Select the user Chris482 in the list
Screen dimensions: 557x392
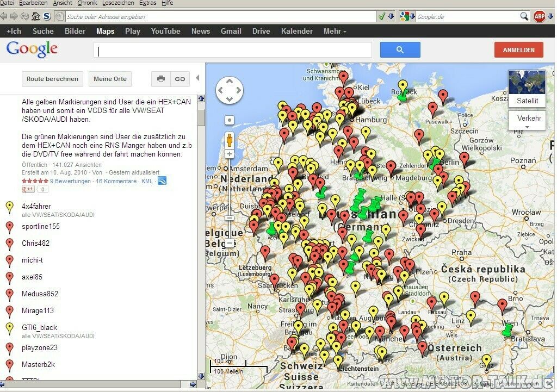click(35, 244)
